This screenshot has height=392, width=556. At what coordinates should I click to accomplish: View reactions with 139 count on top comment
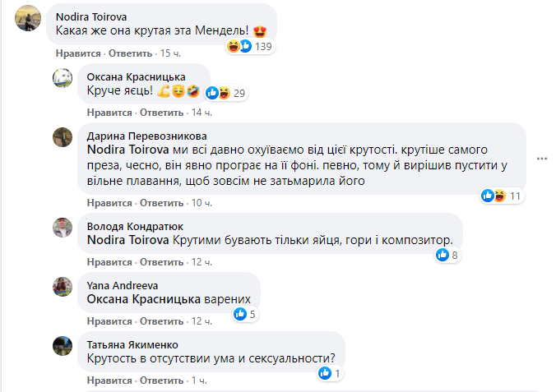[x=250, y=47]
